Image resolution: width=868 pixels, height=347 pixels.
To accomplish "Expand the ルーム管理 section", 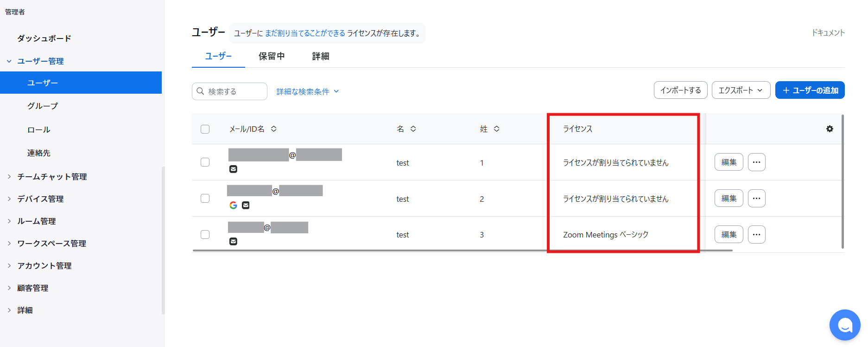I will 9,221.
